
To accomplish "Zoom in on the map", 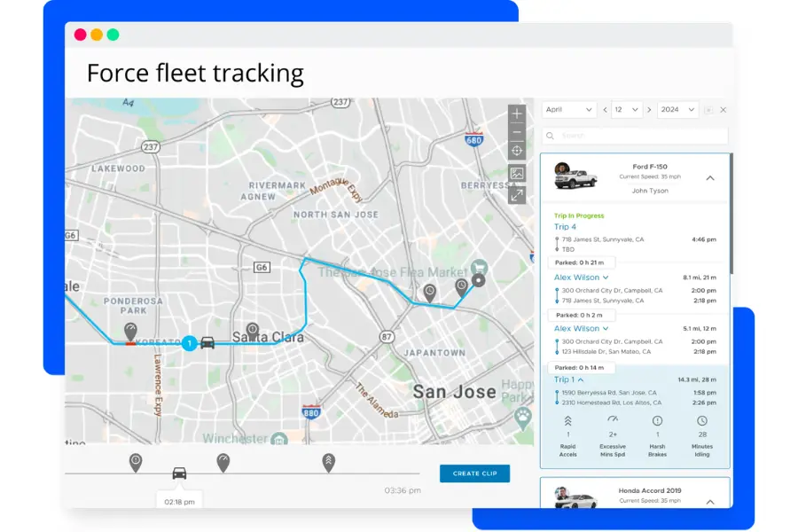I will coord(517,113).
